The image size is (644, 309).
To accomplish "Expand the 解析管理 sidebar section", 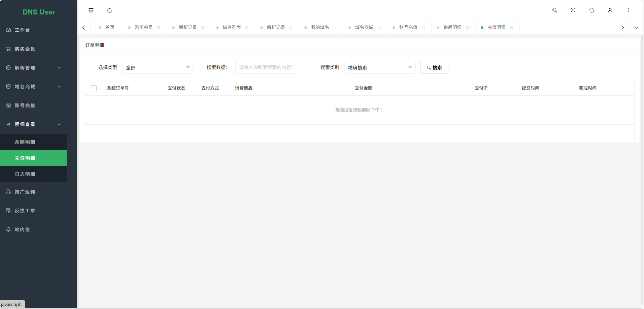I will [34, 67].
